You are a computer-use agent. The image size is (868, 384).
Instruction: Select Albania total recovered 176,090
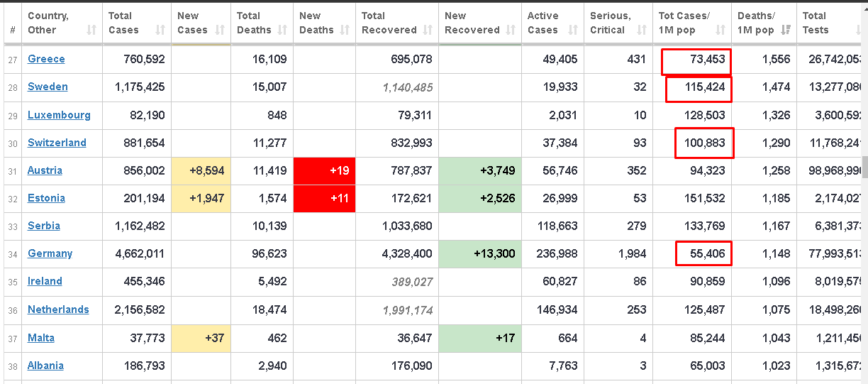(x=411, y=366)
